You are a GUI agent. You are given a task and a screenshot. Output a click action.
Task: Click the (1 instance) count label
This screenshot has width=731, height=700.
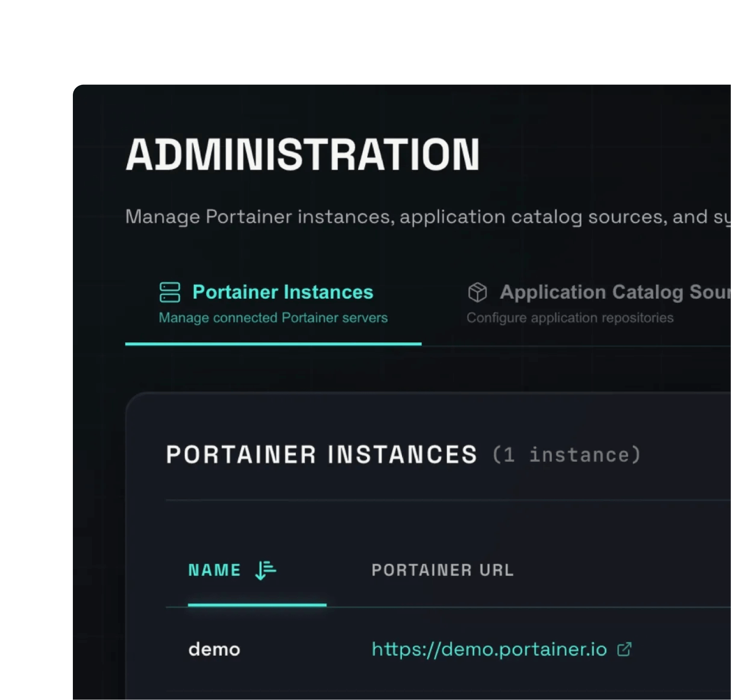tap(567, 455)
